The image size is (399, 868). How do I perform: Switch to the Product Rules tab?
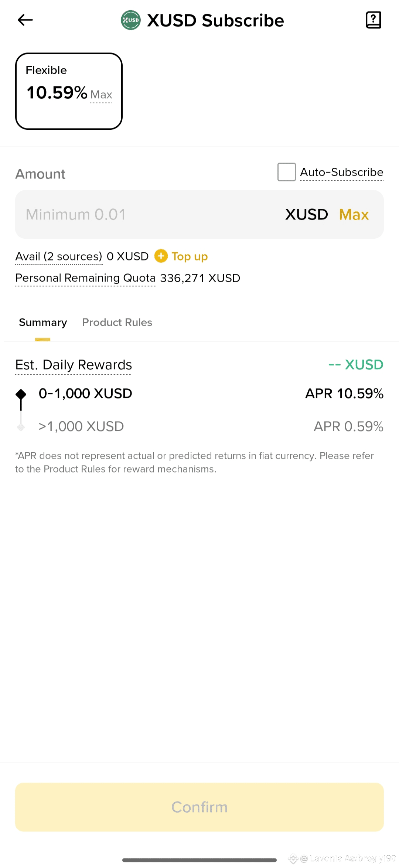tap(117, 323)
